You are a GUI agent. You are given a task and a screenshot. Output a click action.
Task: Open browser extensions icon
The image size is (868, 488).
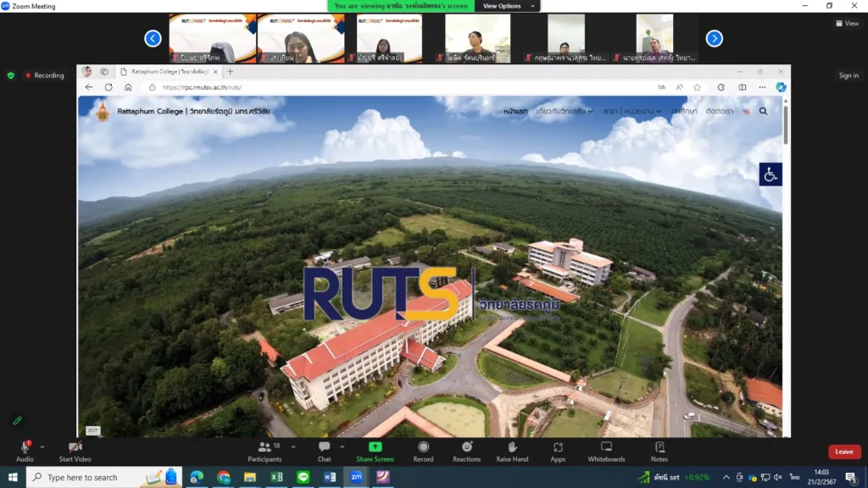721,87
